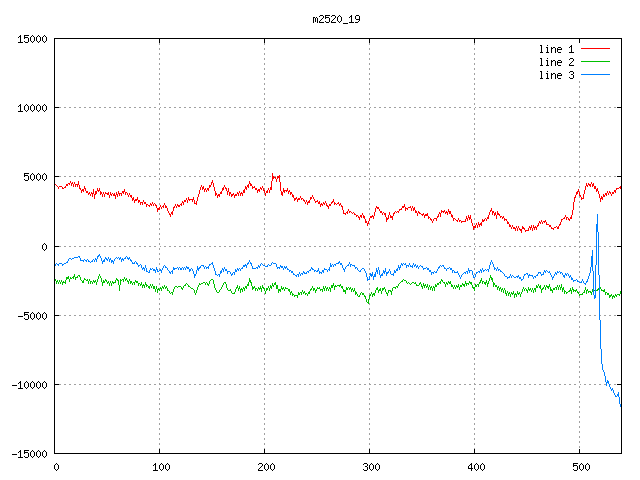640x480 pixels.
Task: Click the y-axis label 5000
Action: [x=36, y=177]
